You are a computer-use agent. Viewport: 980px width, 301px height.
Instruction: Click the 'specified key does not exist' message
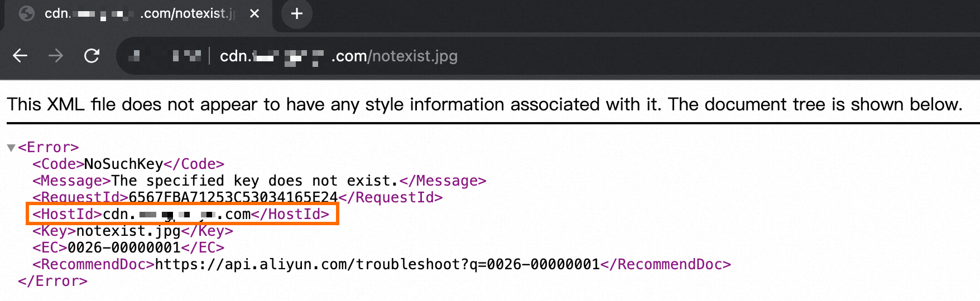pos(254,181)
